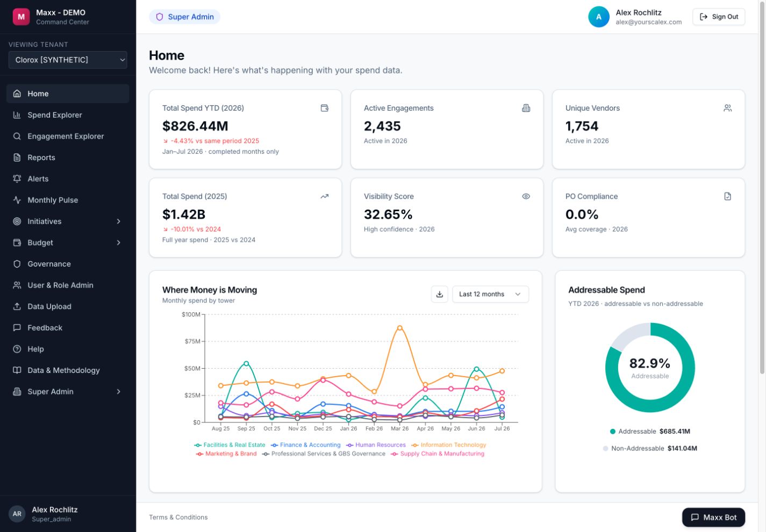Image resolution: width=766 pixels, height=532 pixels.
Task: Open the Engagement Explorer menu item
Action: pos(68,136)
